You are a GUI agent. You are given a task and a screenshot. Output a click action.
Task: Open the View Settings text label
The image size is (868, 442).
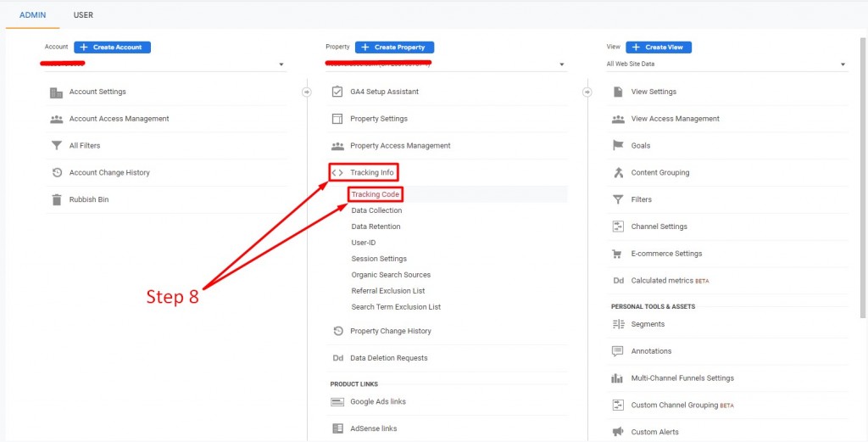pyautogui.click(x=654, y=92)
